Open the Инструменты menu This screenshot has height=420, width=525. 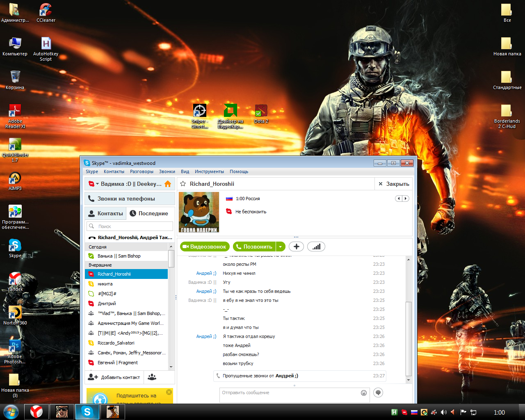point(209,171)
